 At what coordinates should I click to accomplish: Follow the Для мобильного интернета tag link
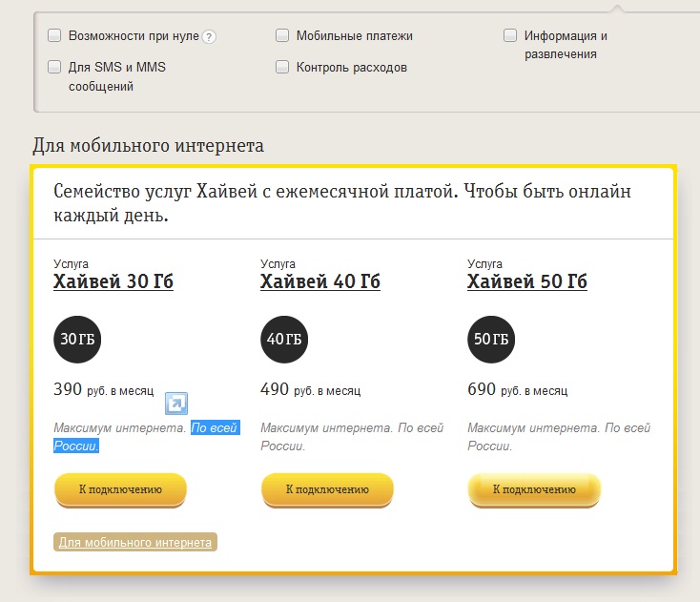tap(135, 542)
